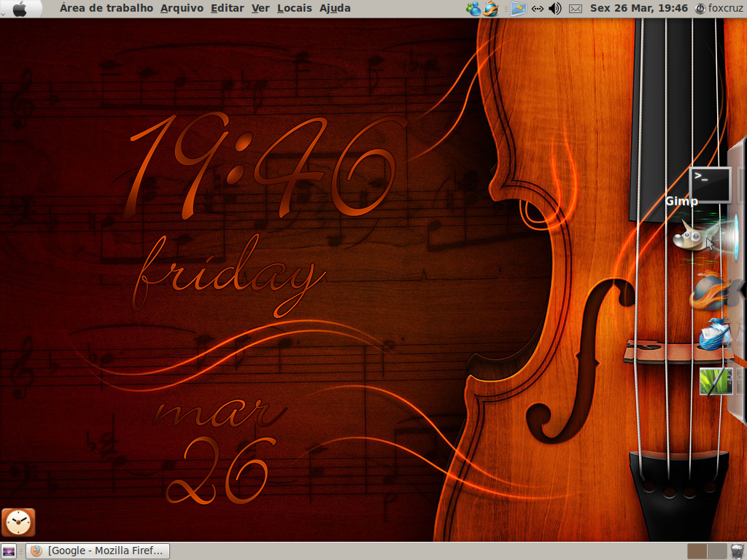
Task: Click the Apple logo main menu
Action: pyautogui.click(x=20, y=9)
